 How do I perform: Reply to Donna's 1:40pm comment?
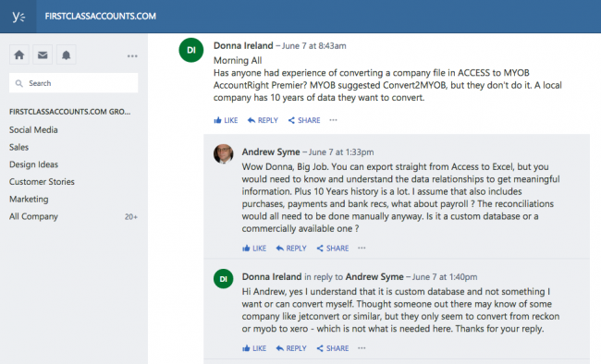pyautogui.click(x=291, y=348)
